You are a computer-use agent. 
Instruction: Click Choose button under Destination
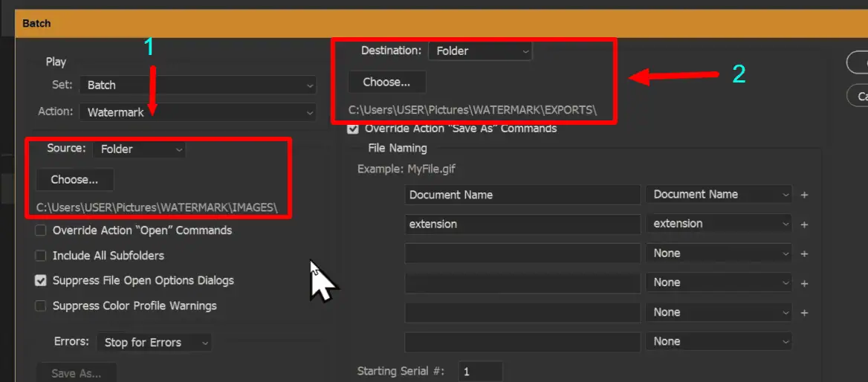click(386, 82)
